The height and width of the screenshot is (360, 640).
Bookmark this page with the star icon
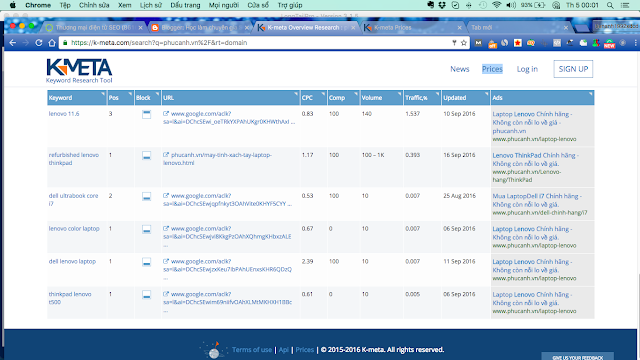pos(464,43)
